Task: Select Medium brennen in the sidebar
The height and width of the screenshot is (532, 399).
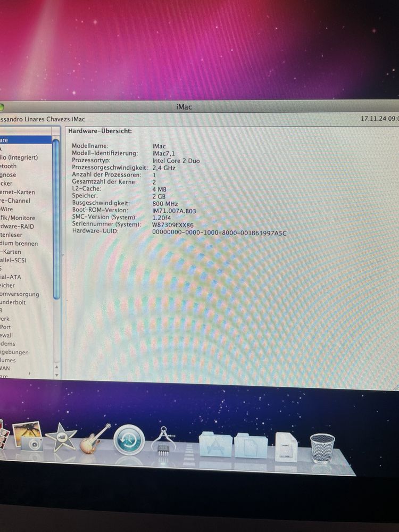Action: tap(19, 243)
